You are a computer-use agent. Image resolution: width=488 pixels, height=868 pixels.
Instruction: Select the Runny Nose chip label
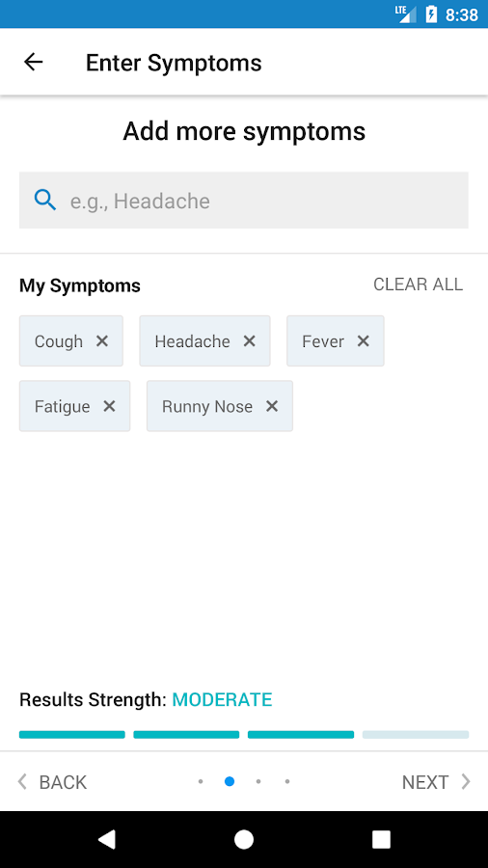[207, 407]
